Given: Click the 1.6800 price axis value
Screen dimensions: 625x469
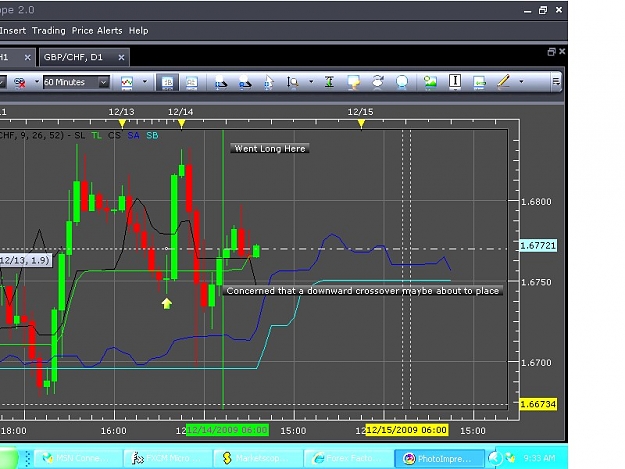Looking at the screenshot, I should click(537, 202).
